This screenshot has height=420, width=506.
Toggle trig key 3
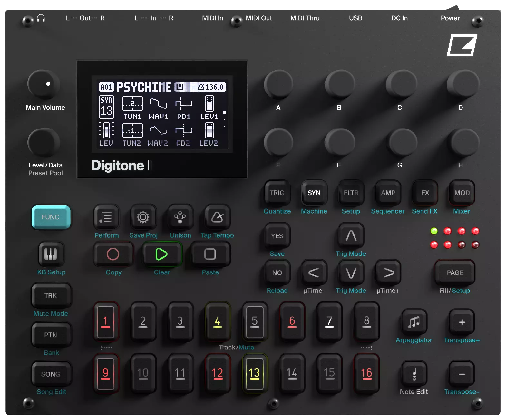point(180,322)
